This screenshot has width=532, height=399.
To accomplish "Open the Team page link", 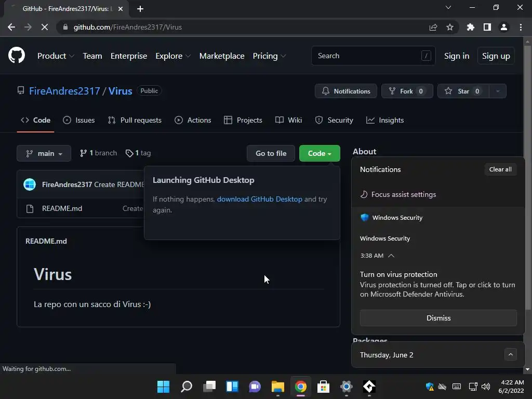I will [92, 56].
